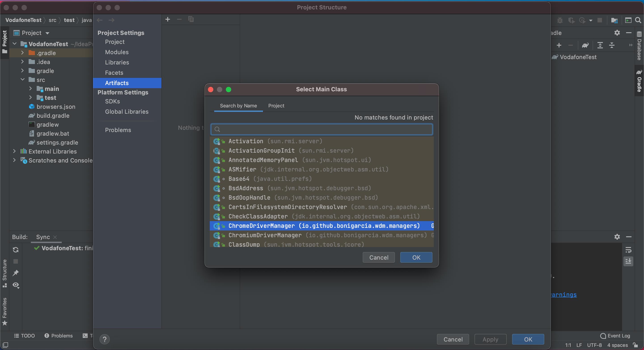Switch to Project tab in Select Main Class

(x=276, y=106)
